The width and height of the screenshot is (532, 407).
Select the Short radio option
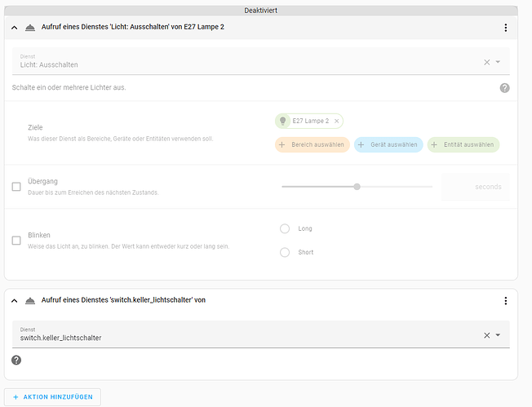click(x=285, y=252)
